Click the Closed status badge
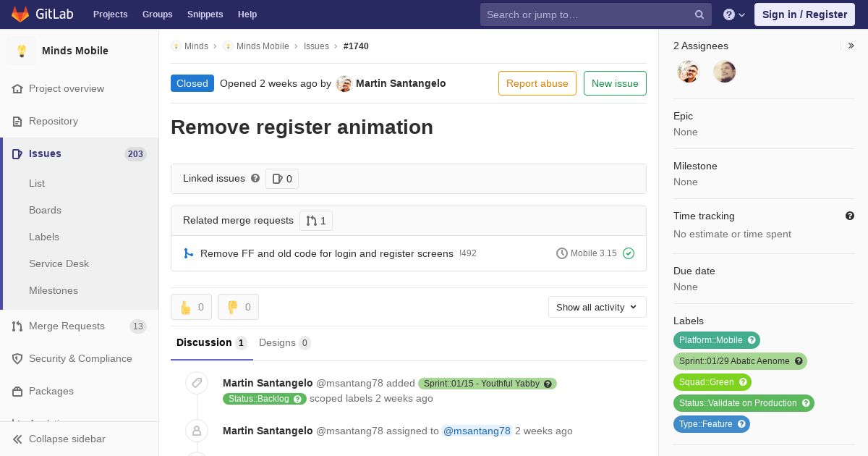This screenshot has height=456, width=868. pyautogui.click(x=192, y=83)
